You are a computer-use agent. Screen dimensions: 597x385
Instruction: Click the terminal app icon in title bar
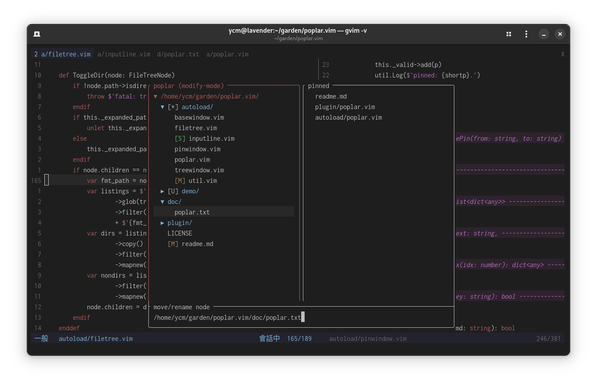coord(37,34)
